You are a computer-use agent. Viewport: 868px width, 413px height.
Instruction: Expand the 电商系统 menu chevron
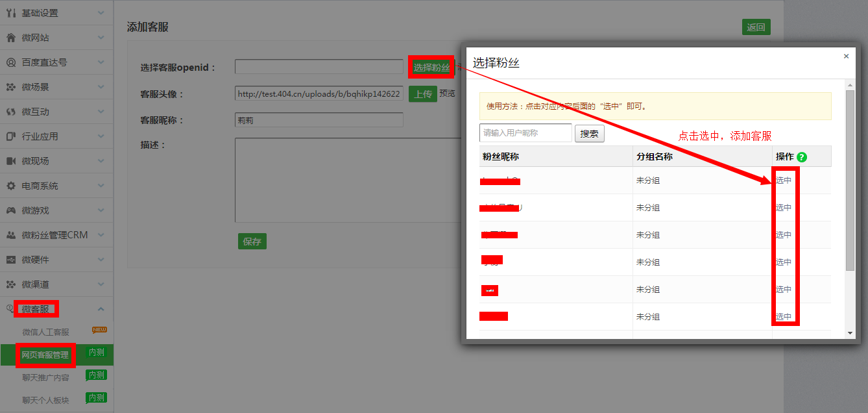coord(101,185)
